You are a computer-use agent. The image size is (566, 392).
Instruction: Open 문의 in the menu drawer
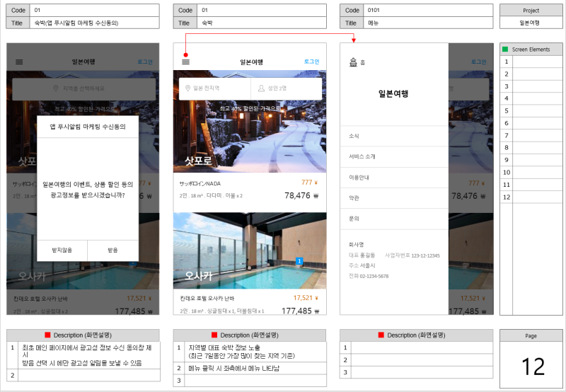(x=394, y=219)
